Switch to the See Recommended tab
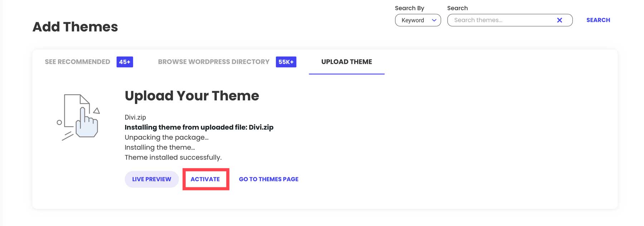The image size is (644, 226). pos(77,62)
